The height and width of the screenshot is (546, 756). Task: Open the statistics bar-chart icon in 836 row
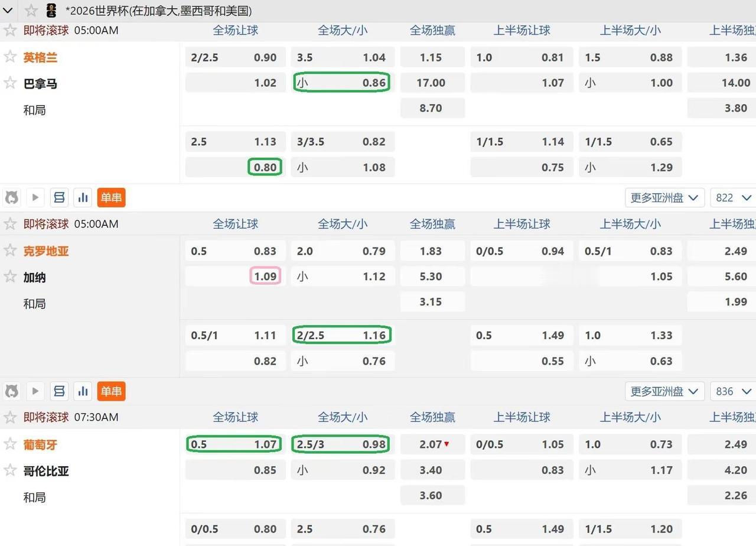coord(83,391)
